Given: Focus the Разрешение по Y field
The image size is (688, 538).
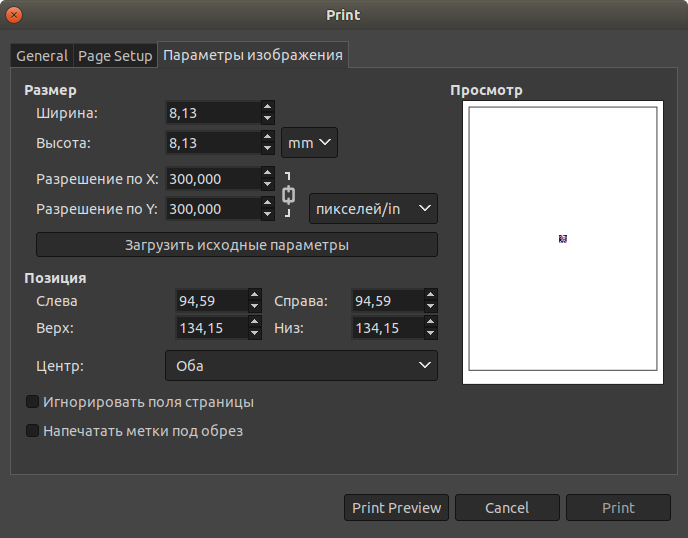Looking at the screenshot, I should tap(213, 209).
